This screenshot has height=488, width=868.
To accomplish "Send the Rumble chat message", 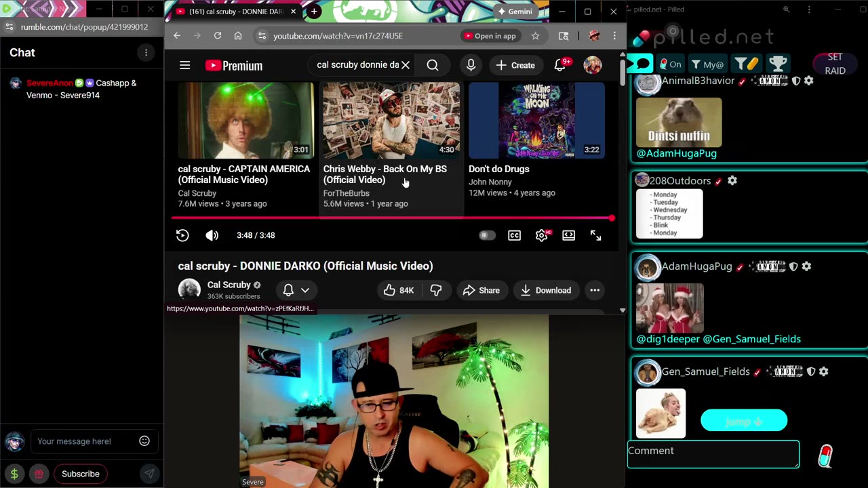I will 149,474.
